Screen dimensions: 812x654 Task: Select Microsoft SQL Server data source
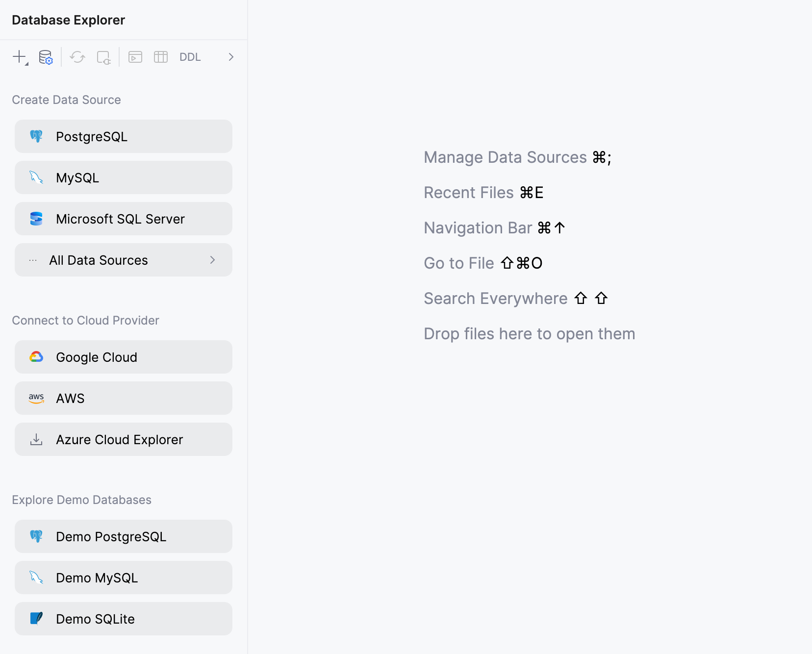124,219
